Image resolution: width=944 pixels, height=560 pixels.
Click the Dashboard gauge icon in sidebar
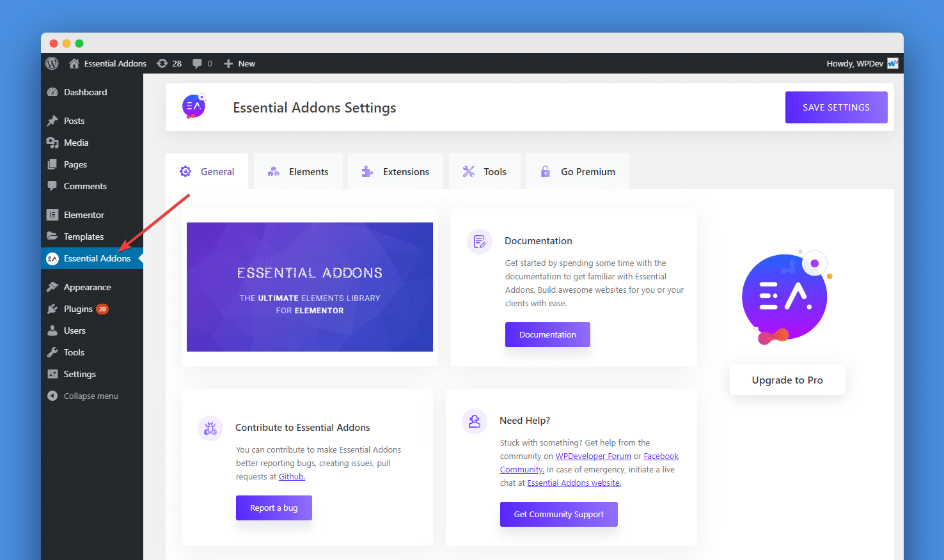coord(52,92)
